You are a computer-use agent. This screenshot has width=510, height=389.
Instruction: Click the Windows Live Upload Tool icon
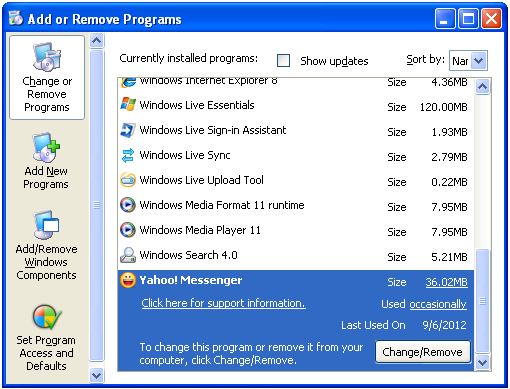click(x=128, y=180)
